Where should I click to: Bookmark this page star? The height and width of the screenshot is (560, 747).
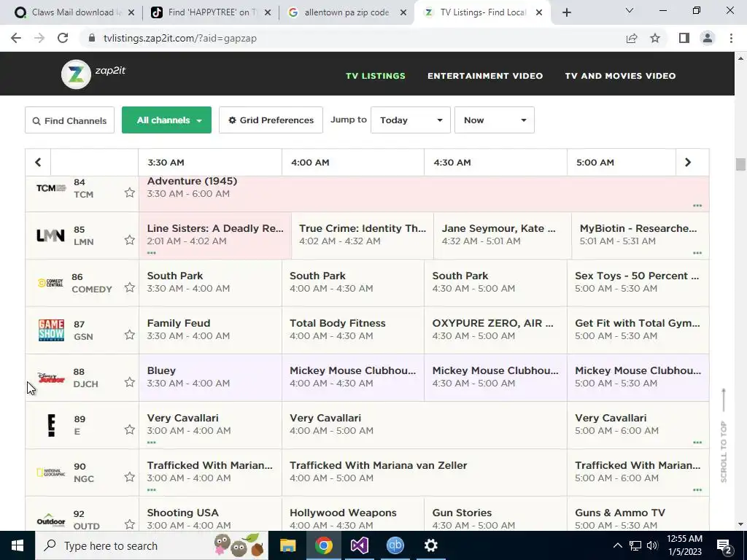tap(655, 38)
